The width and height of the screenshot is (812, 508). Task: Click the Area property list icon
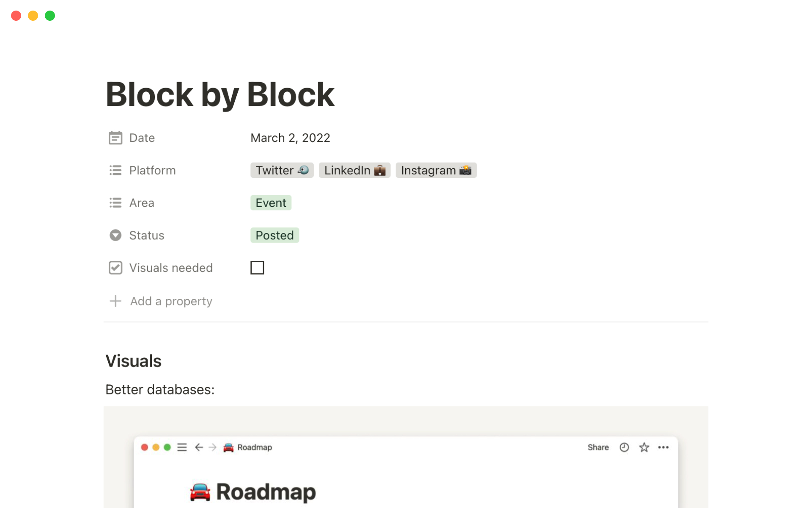pos(115,203)
